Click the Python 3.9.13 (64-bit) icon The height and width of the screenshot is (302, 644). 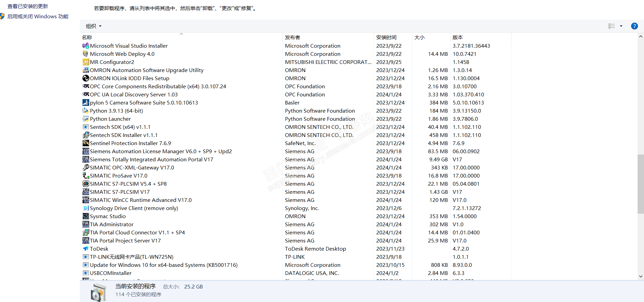pyautogui.click(x=86, y=111)
